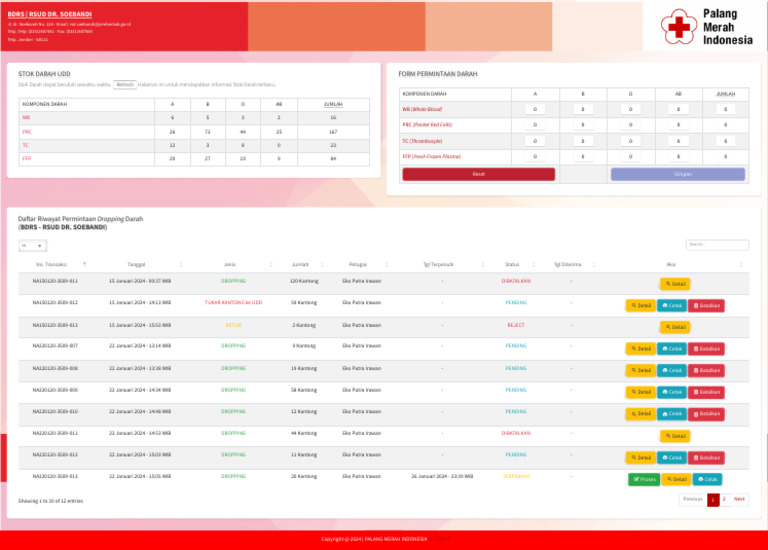Image resolution: width=768 pixels, height=550 pixels.
Task: Open Detail for the 14:53 WIB transaction
Action: (x=675, y=436)
